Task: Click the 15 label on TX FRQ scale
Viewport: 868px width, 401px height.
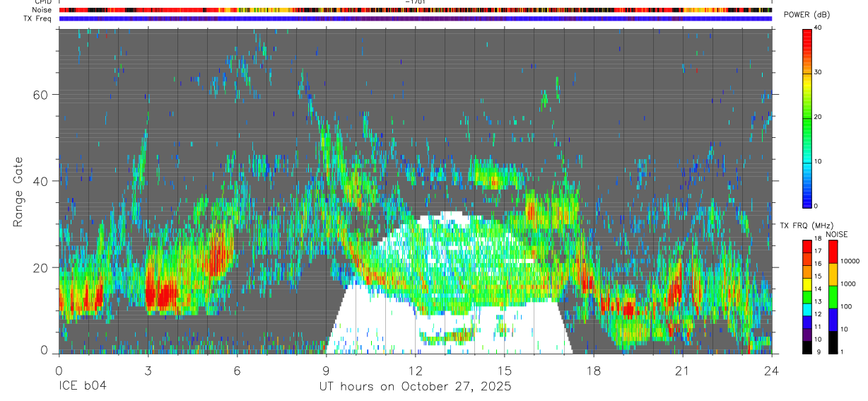Action: tap(818, 277)
